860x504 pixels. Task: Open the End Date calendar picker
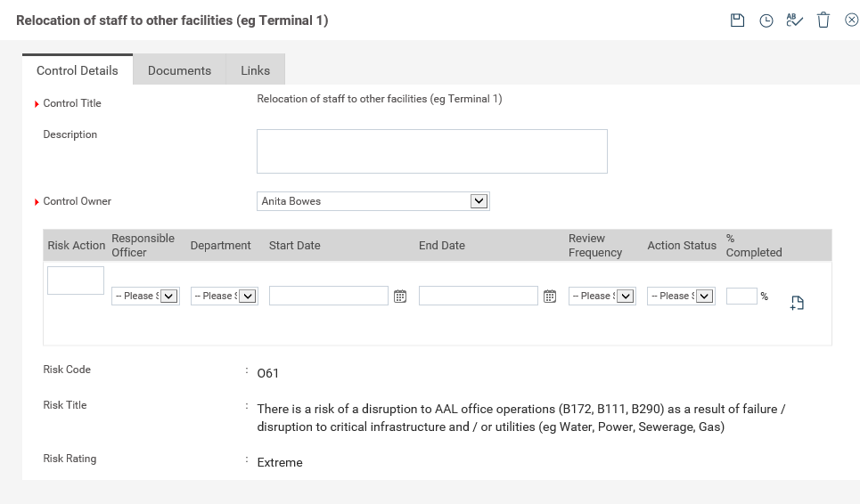(550, 297)
